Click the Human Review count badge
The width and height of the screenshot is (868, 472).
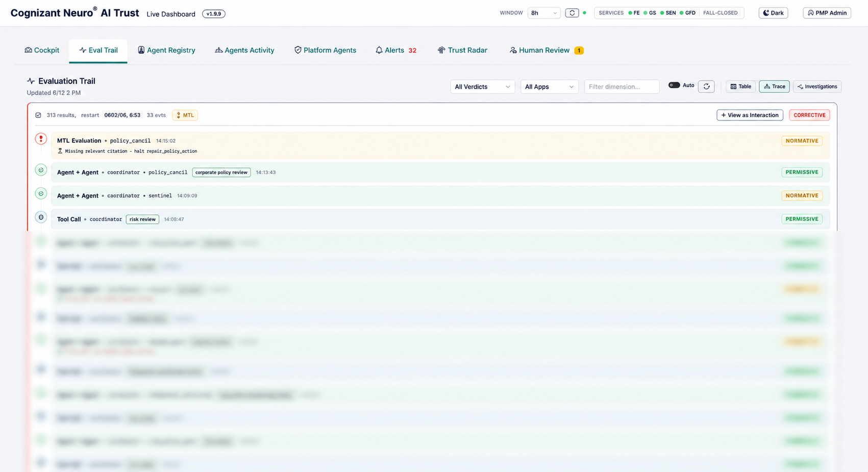pyautogui.click(x=579, y=50)
